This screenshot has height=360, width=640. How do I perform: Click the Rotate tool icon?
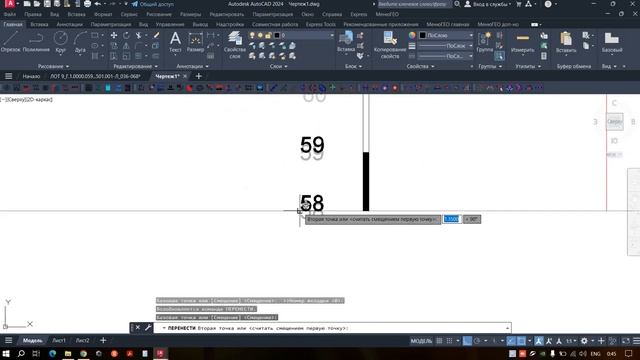tap(126, 36)
